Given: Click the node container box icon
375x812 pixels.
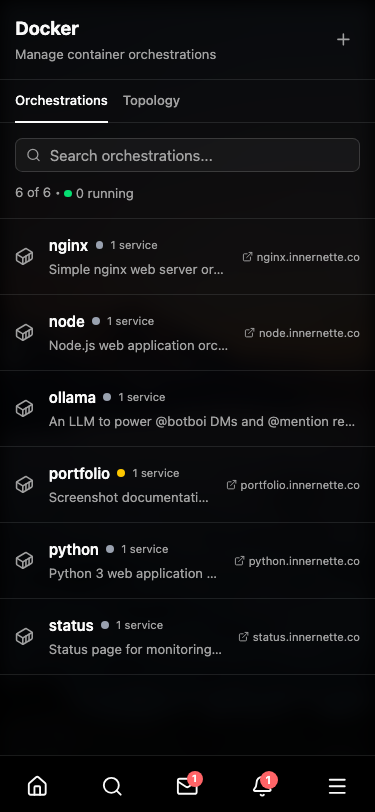Looking at the screenshot, I should tap(24, 332).
